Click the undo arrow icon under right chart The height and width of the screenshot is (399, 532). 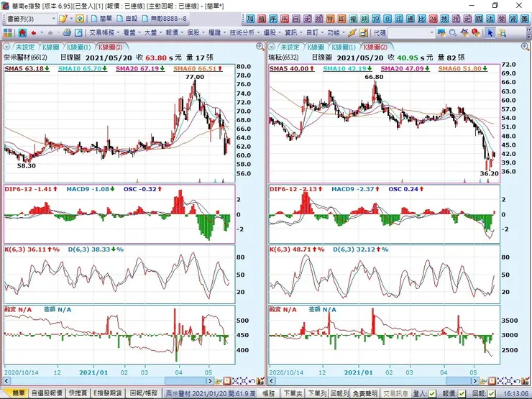click(517, 381)
